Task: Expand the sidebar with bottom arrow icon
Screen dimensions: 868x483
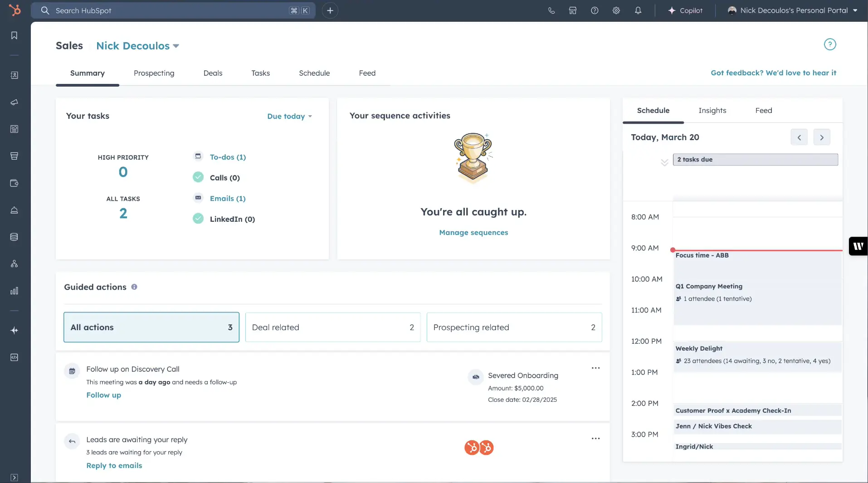Action: pyautogui.click(x=14, y=477)
